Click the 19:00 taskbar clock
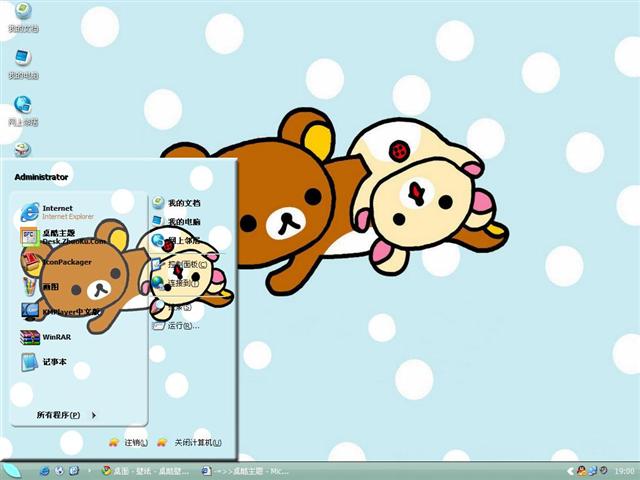This screenshot has width=640, height=480. tap(624, 471)
